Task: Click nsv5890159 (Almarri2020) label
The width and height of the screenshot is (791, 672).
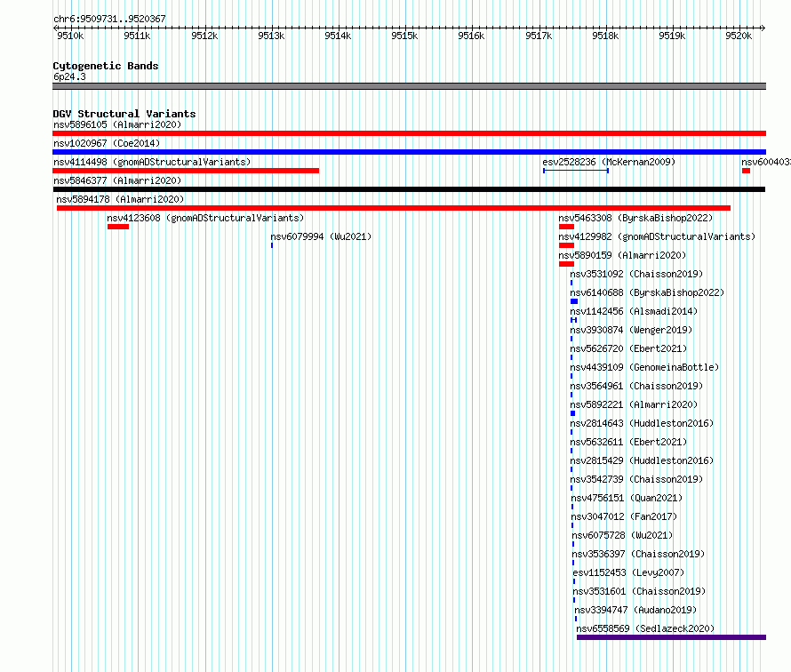Action: (622, 255)
